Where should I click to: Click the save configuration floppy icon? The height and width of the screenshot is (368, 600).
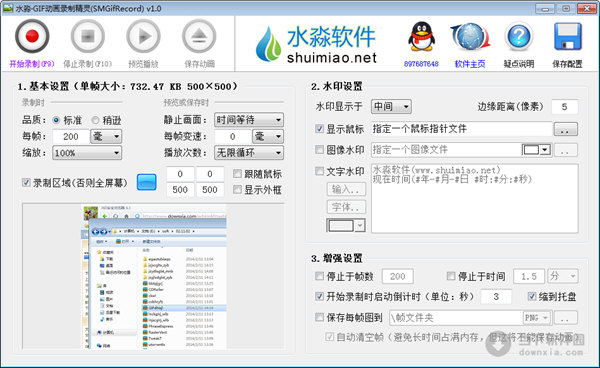[568, 37]
